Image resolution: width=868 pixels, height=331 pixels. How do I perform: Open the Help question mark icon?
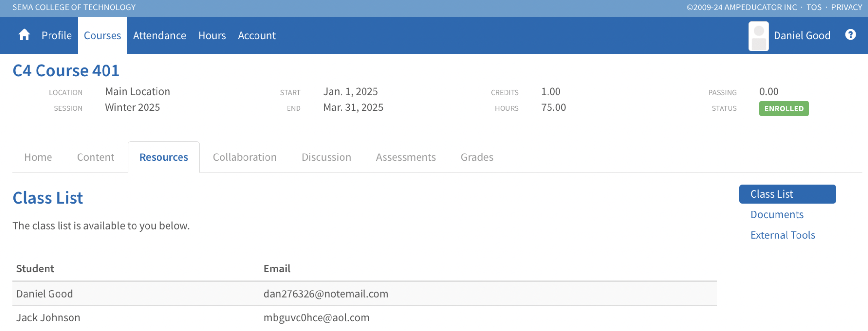coord(850,35)
